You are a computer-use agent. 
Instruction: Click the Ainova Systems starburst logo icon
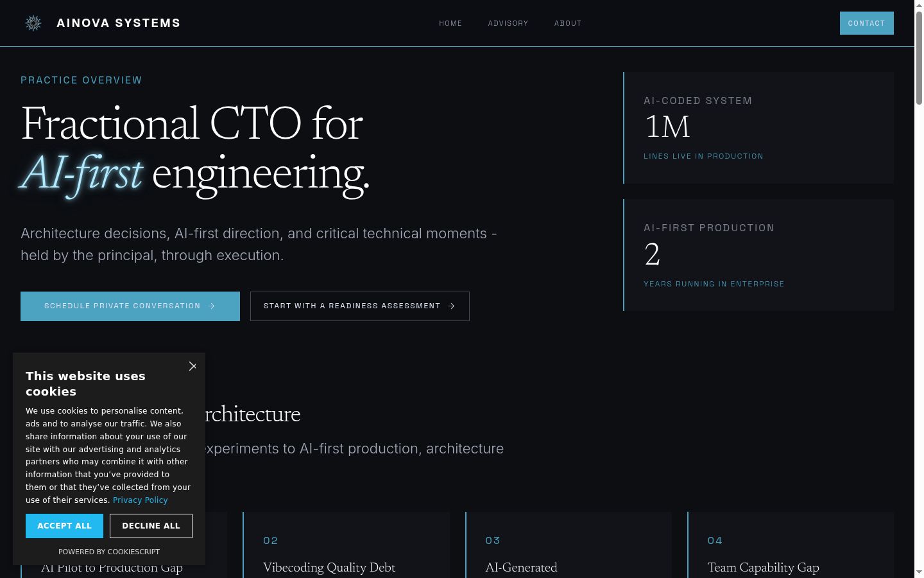pyautogui.click(x=33, y=23)
